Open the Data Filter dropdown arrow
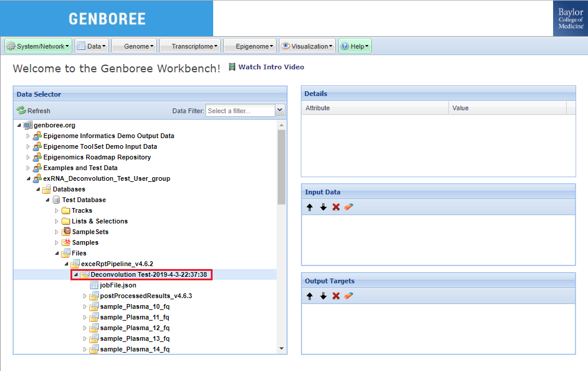Image resolution: width=588 pixels, height=371 pixels. click(x=280, y=111)
